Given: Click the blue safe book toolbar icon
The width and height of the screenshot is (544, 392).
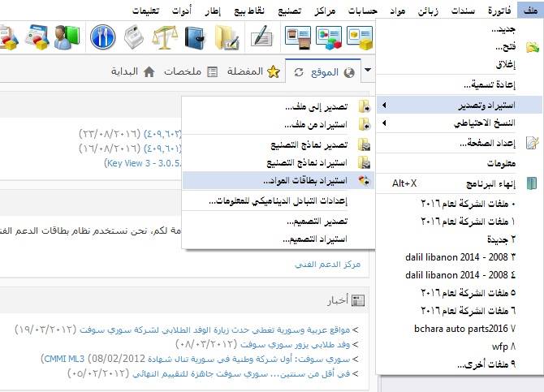Looking at the screenshot, I should tap(196, 37).
